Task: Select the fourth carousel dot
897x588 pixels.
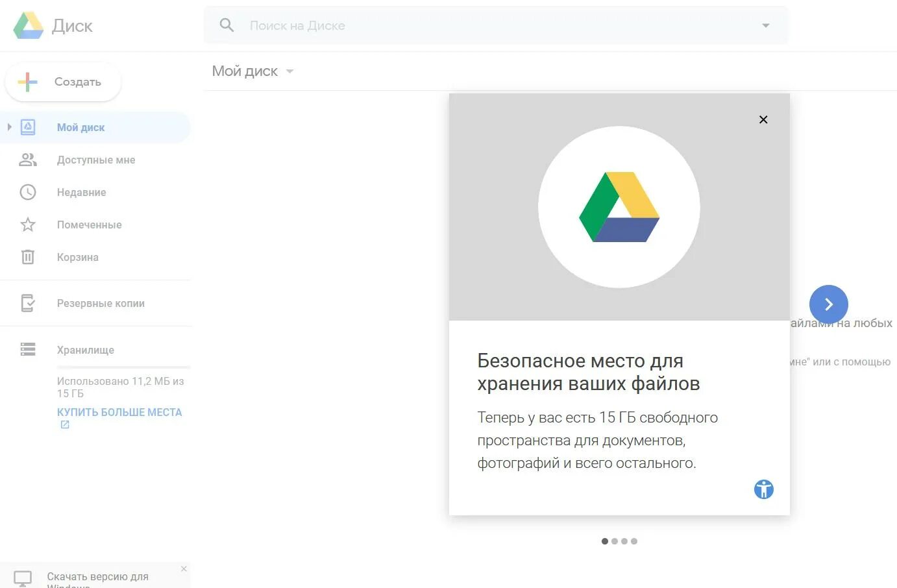Action: click(634, 541)
